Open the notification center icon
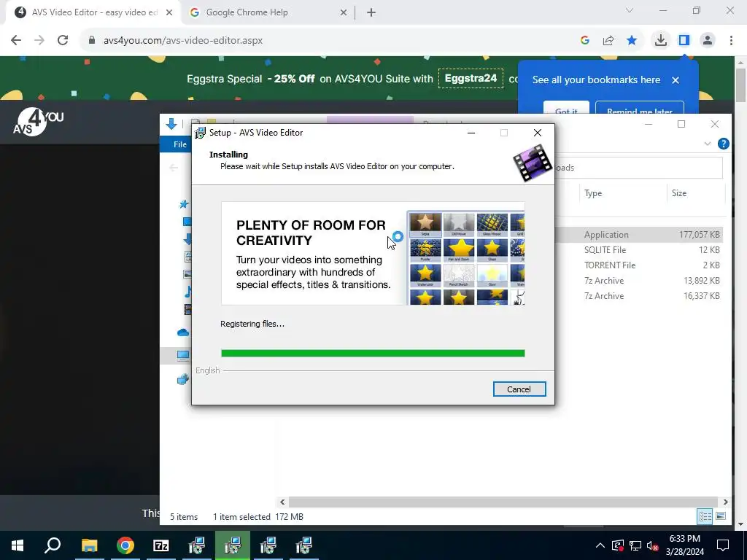 point(723,545)
